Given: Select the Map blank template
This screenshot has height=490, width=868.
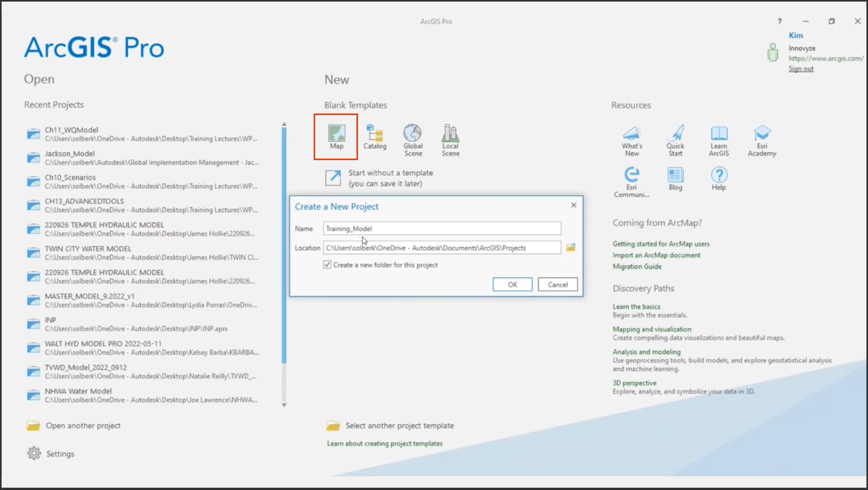Looking at the screenshot, I should pos(336,137).
